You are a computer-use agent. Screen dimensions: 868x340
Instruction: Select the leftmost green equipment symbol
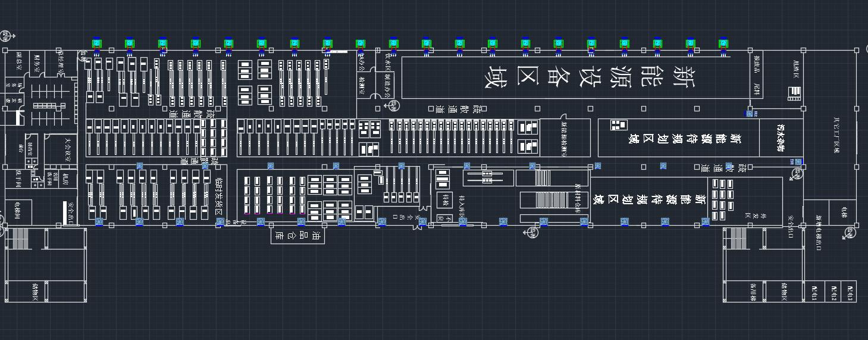click(96, 43)
